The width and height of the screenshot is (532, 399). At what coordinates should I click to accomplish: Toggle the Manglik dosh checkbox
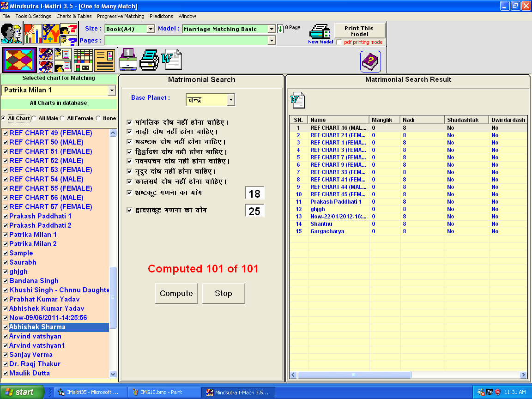point(129,122)
